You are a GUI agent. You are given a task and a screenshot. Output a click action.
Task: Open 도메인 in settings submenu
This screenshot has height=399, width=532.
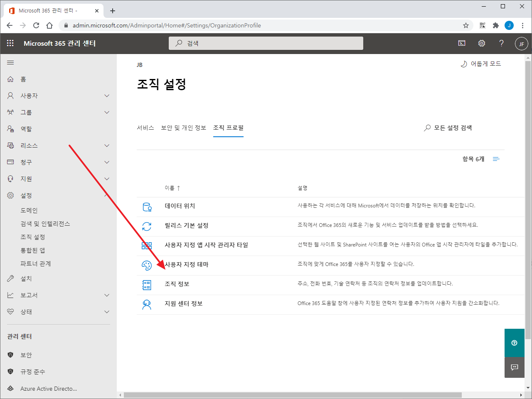click(29, 210)
